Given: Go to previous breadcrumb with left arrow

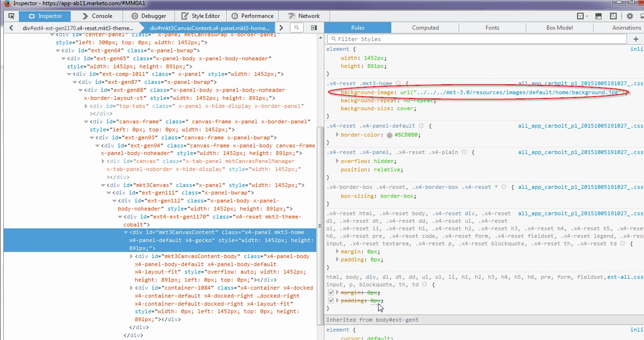Looking at the screenshot, I should point(11,28).
